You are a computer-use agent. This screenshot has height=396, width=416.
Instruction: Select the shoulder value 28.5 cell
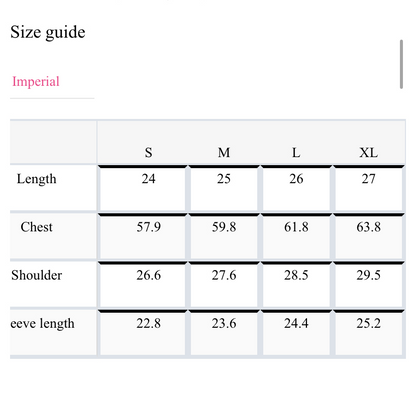(296, 285)
